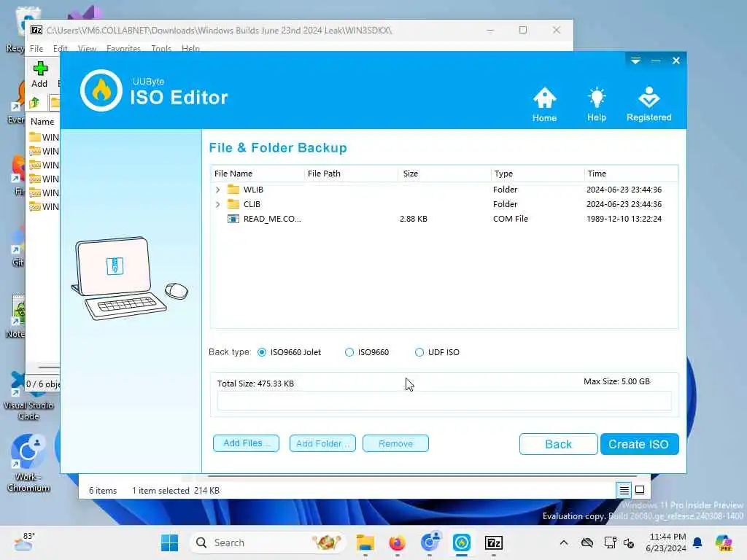Click the taskbar Search box
The image size is (747, 560).
pos(268,542)
